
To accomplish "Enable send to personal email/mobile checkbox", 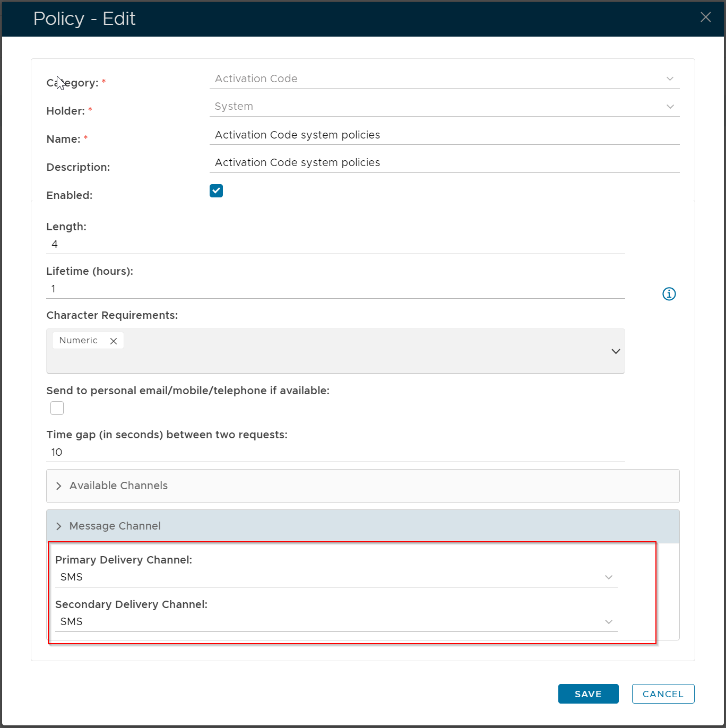I will (x=57, y=408).
